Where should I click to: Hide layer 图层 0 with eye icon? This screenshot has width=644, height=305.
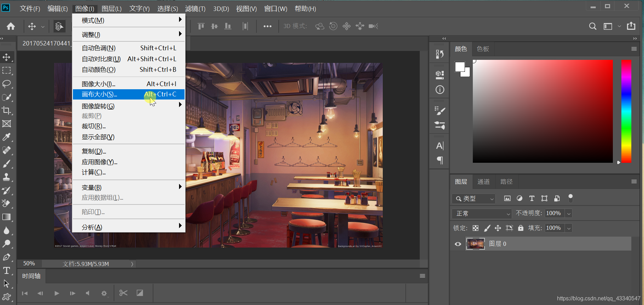pyautogui.click(x=458, y=244)
